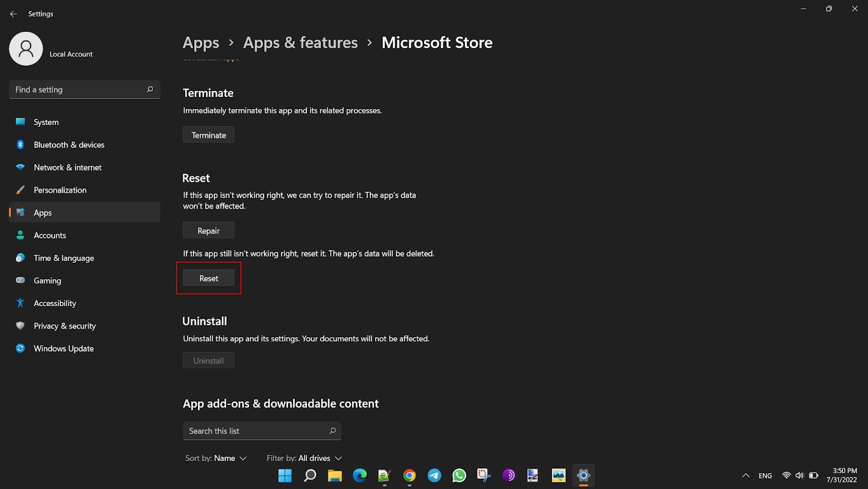Screen dimensions: 868x489
Task: Launch File Explorer from the taskbar
Action: pos(334,475)
